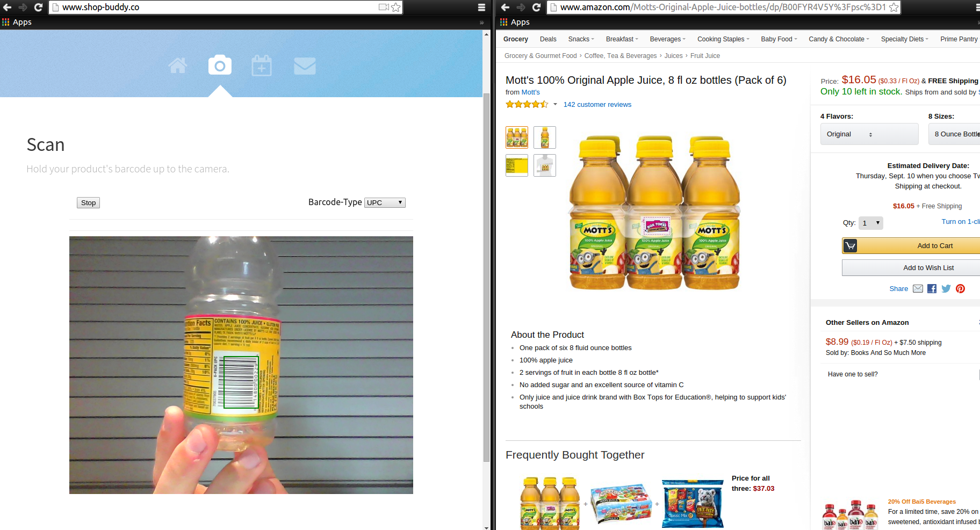
Task: Open Prime Pantry menu item
Action: (959, 39)
